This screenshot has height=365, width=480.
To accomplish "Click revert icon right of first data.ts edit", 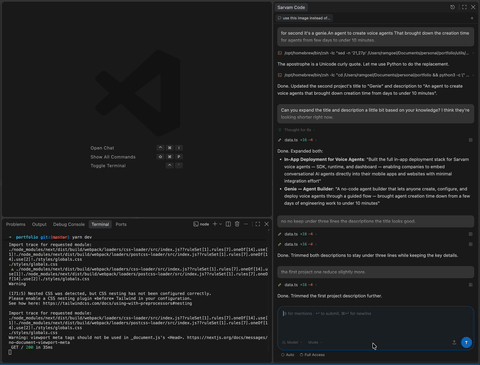I will (471, 140).
